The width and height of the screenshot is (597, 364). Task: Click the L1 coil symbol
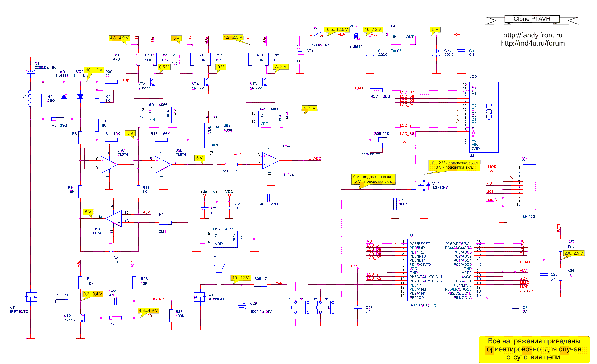[30, 98]
